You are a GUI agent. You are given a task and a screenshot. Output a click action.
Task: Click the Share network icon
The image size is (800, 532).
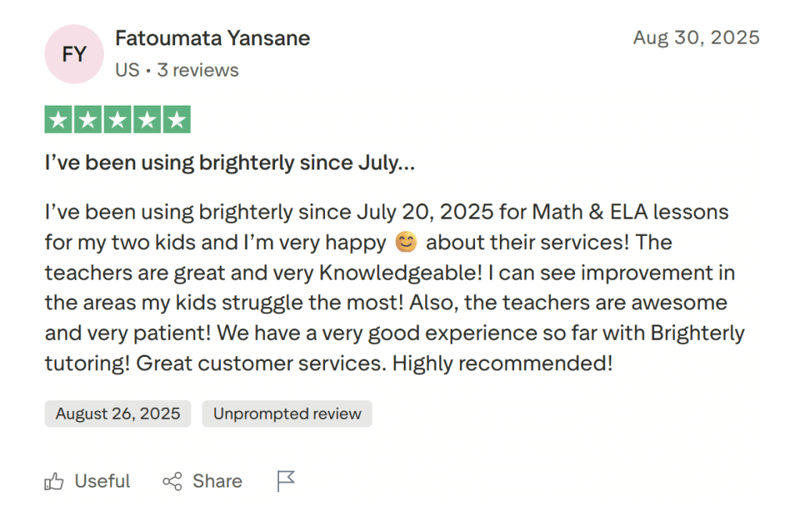click(x=172, y=481)
